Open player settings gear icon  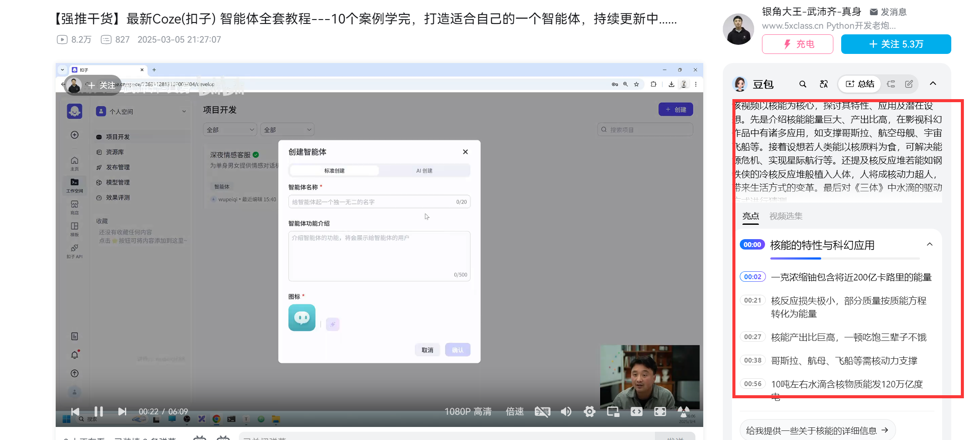590,411
